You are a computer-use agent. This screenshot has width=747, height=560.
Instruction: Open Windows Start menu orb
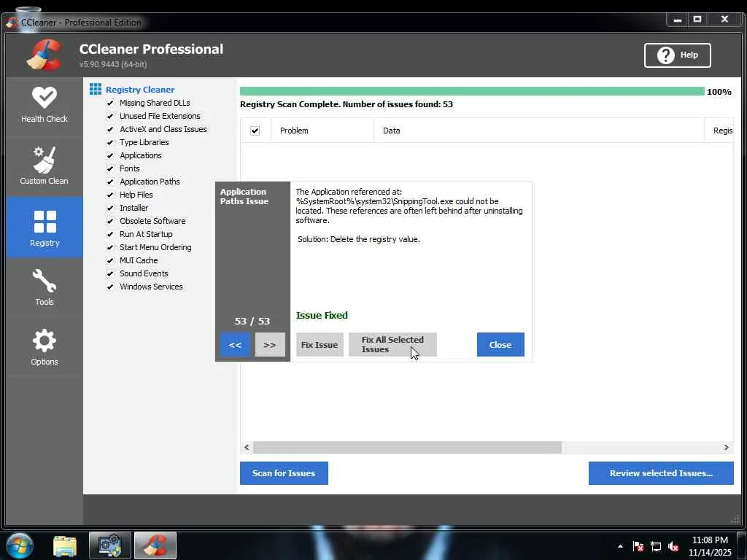[20, 545]
